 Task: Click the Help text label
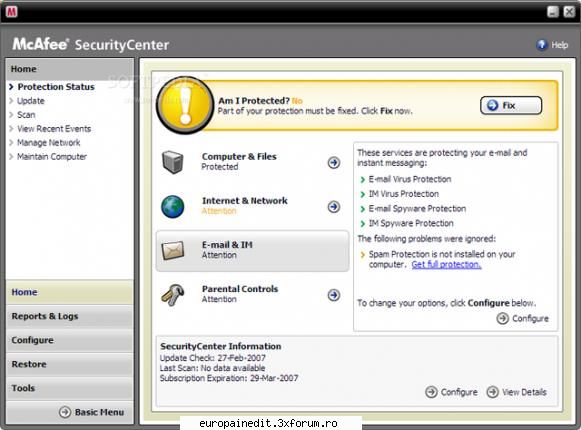[x=560, y=45]
